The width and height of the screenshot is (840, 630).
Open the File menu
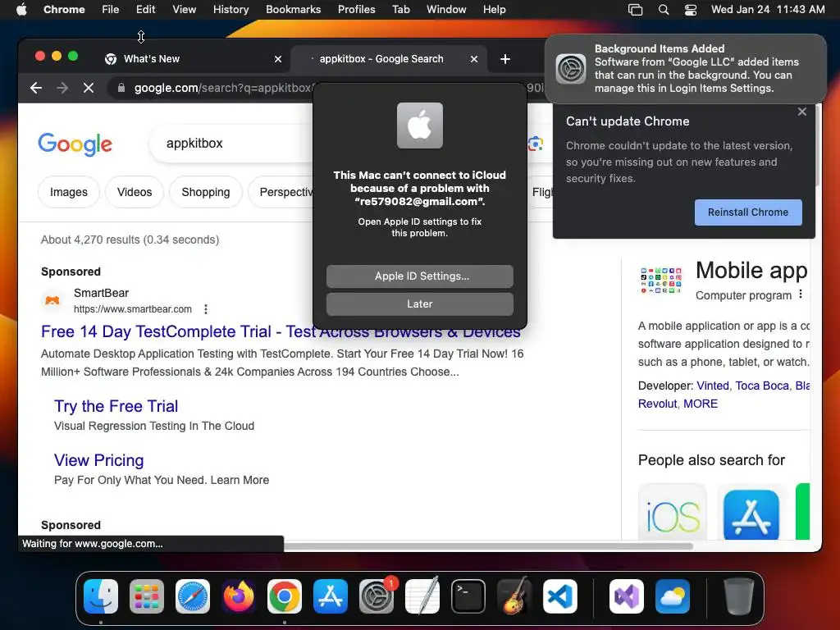point(111,9)
